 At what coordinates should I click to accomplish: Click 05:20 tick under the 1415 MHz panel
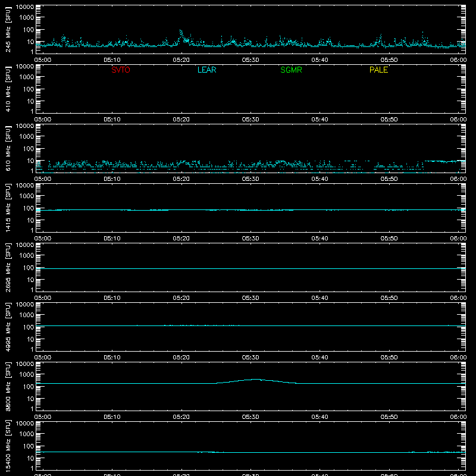181,239
